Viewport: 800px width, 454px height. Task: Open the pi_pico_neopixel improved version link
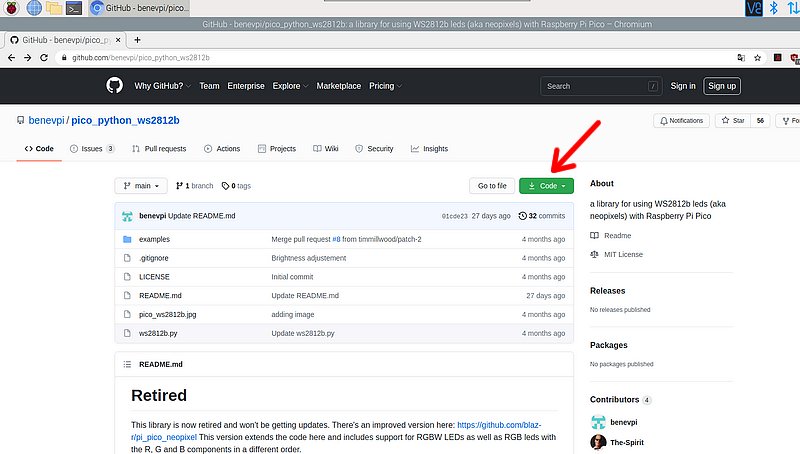[x=499, y=425]
